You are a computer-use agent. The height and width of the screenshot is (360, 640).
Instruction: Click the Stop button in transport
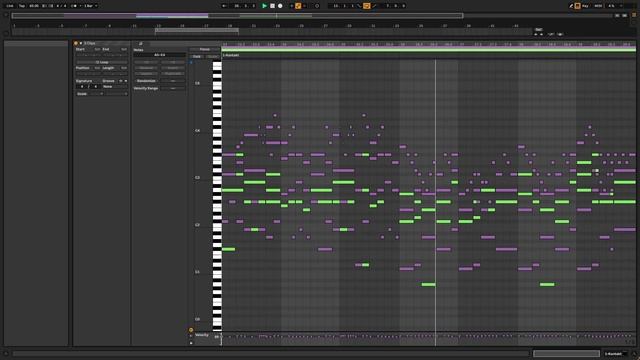(272, 6)
